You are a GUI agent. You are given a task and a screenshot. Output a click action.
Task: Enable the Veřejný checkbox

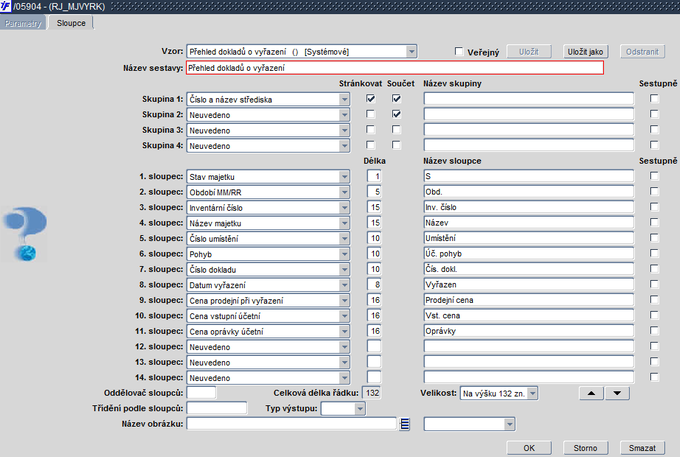[x=459, y=51]
